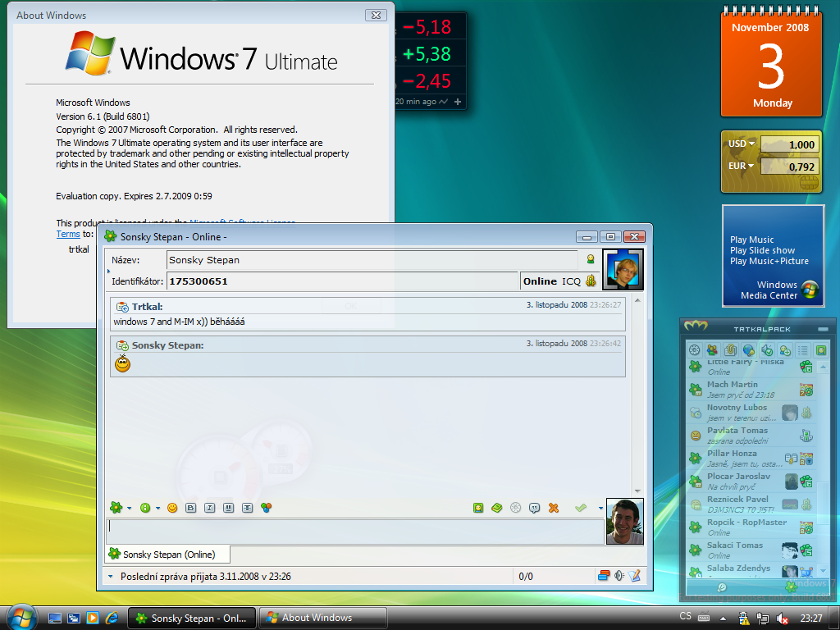Click the settings gear icon in TrtkalPack toolbar
Viewport: 840px width, 630px height.
695,350
